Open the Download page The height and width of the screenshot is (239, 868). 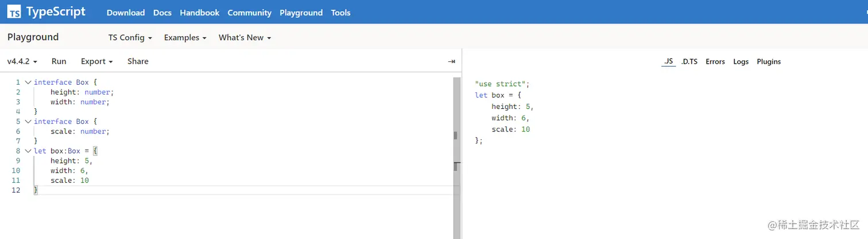tap(126, 13)
